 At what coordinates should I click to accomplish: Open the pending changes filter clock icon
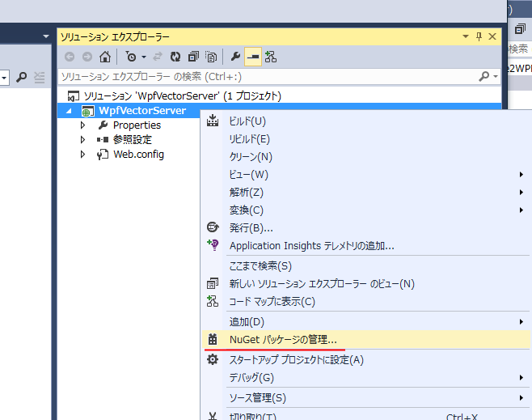point(131,57)
